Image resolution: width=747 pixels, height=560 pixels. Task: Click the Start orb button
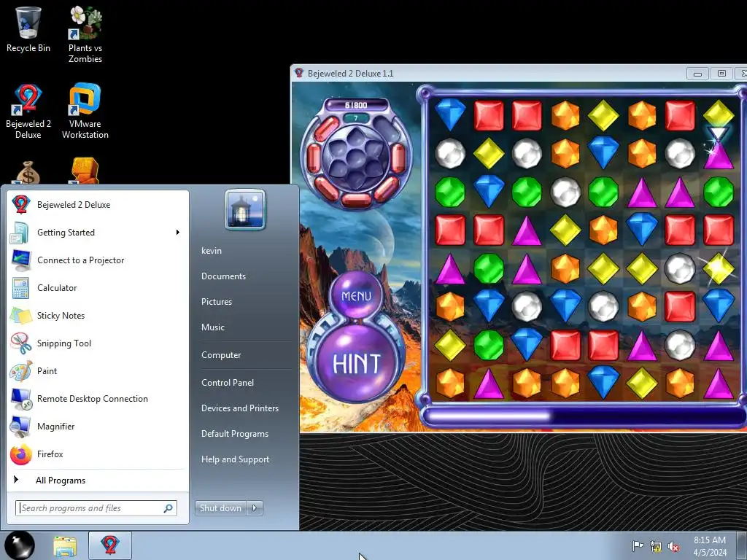20,545
